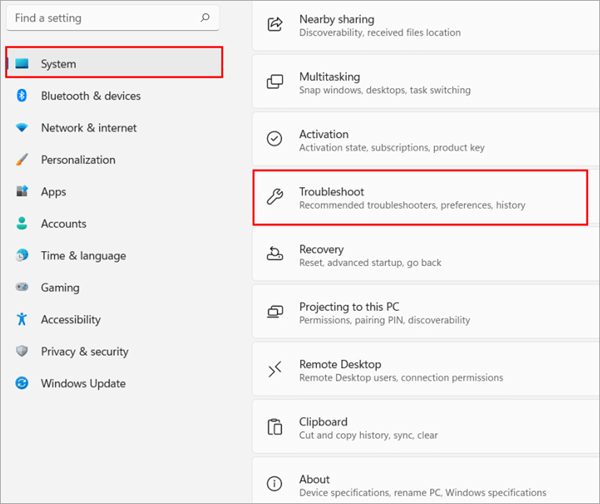Image resolution: width=600 pixels, height=504 pixels.
Task: Click the search magnifier icon
Action: 205,18
